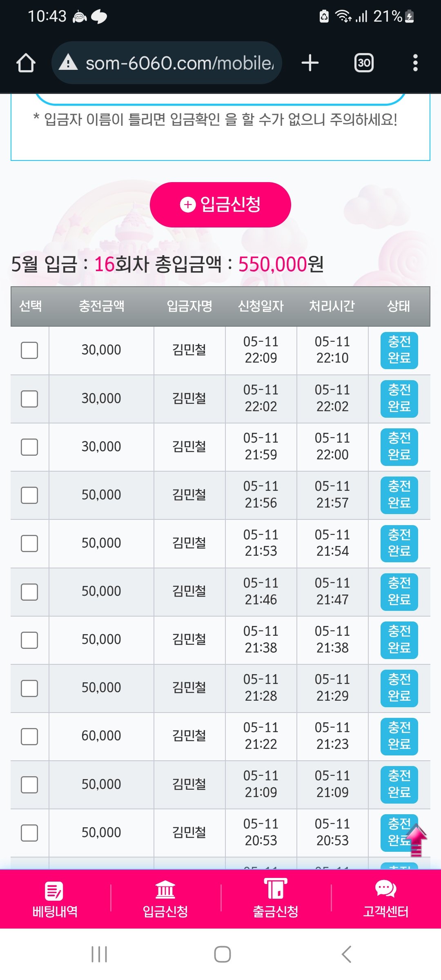Select the 60,000 deposit row checkbox

click(29, 737)
